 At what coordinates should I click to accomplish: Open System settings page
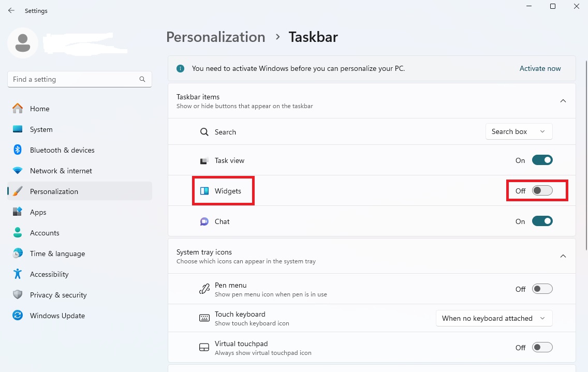[x=80, y=129]
